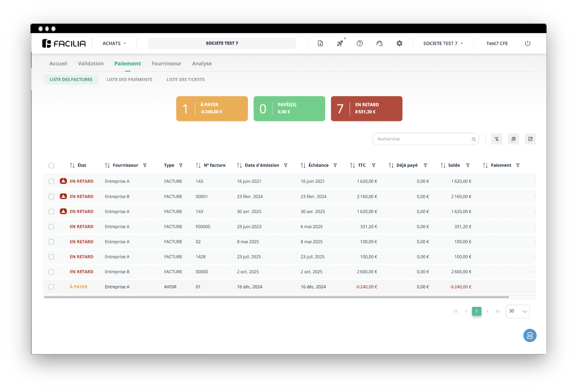
Task: Open the ACHATS module dropdown
Action: 114,43
